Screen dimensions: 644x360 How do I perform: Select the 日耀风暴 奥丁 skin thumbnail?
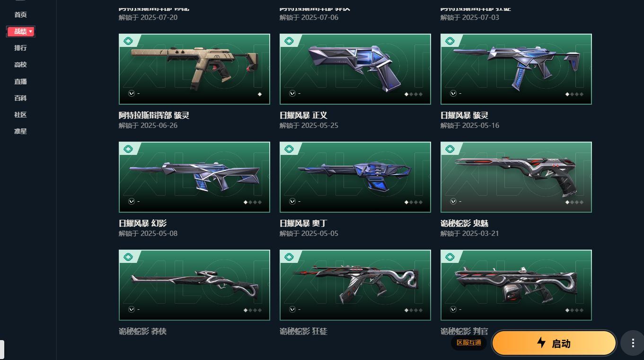pos(355,177)
